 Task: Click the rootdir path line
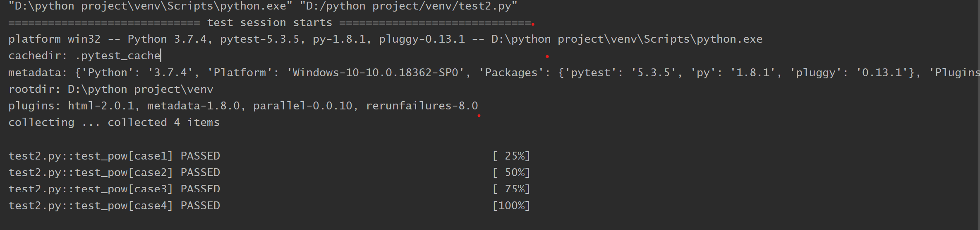point(111,89)
